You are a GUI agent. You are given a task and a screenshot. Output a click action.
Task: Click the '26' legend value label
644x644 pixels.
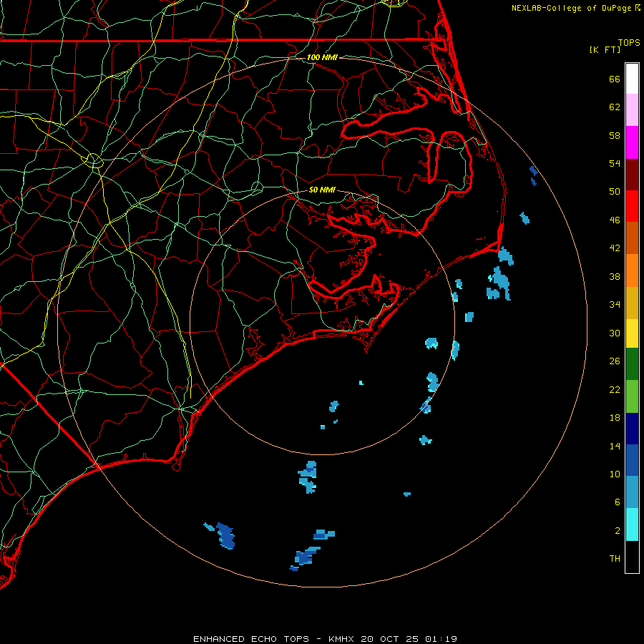click(x=615, y=361)
